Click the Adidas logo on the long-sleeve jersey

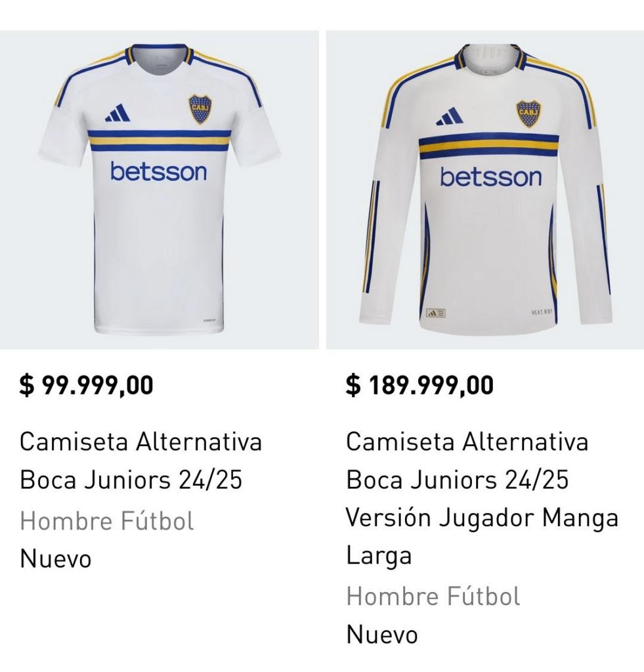450,116
